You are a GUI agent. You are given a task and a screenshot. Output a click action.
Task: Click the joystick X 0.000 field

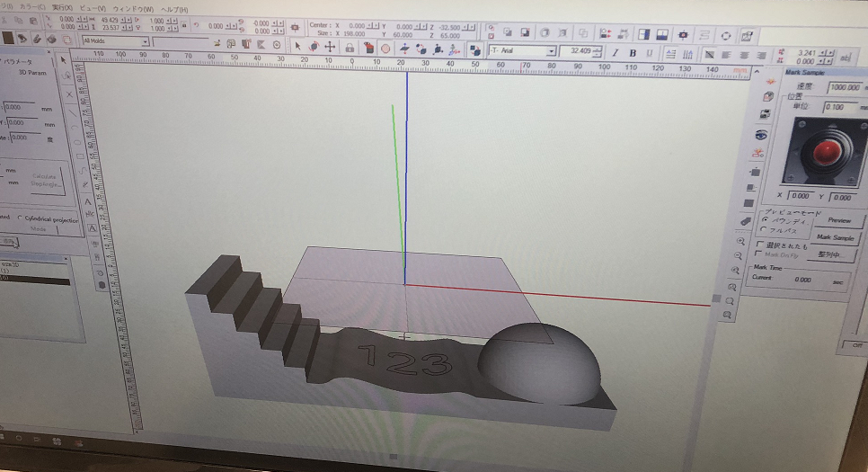coord(801,196)
